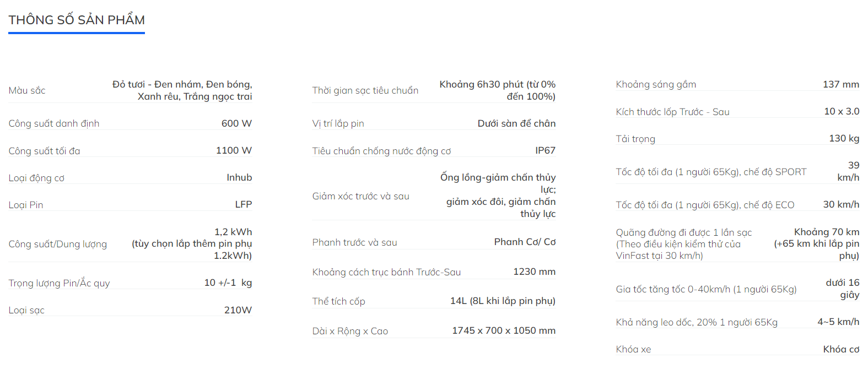The image size is (868, 369).
Task: Click the Thời gian sạc tiêu chuẩn label
Action: point(365,90)
